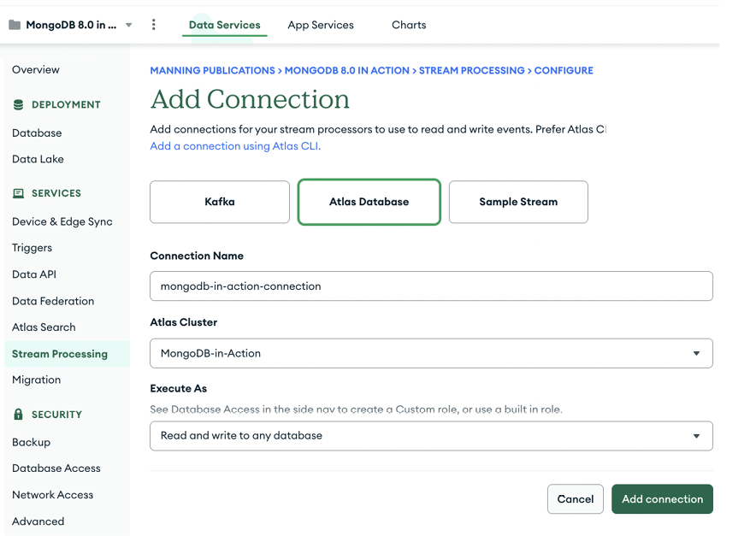Click the Services monitor icon
This screenshot has width=756, height=536.
pos(18,193)
